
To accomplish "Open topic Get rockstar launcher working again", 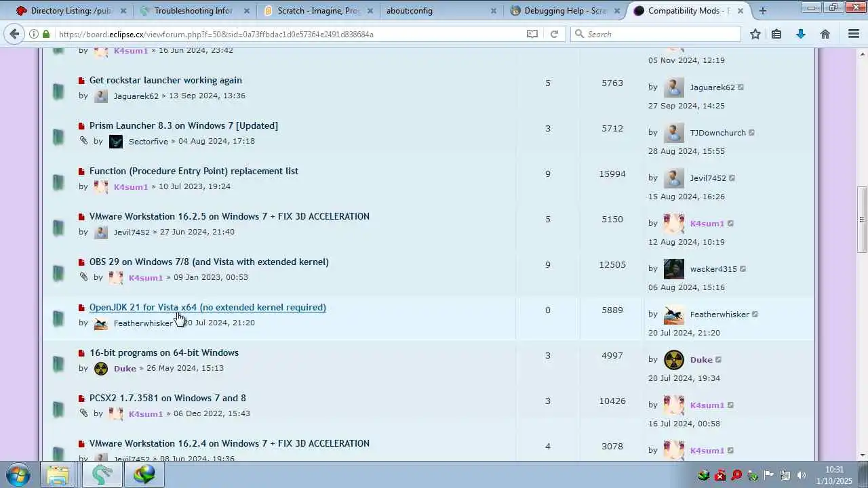I will coord(165,80).
